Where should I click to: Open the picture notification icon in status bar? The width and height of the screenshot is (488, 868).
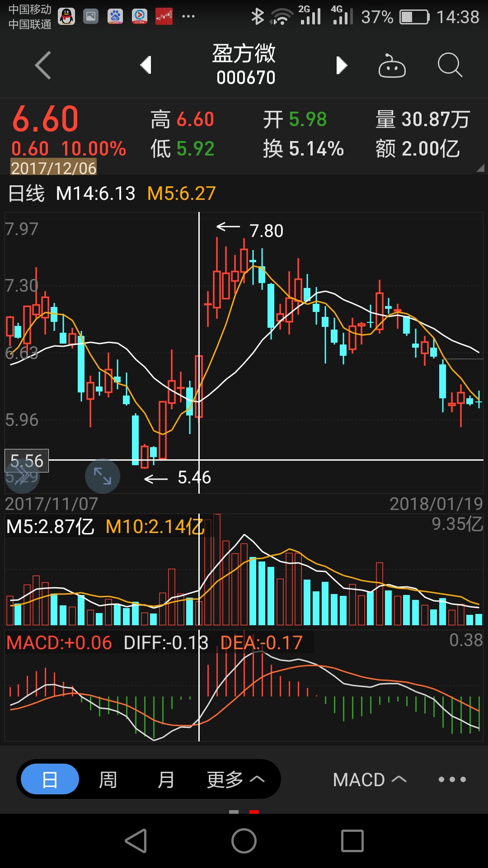[x=91, y=17]
